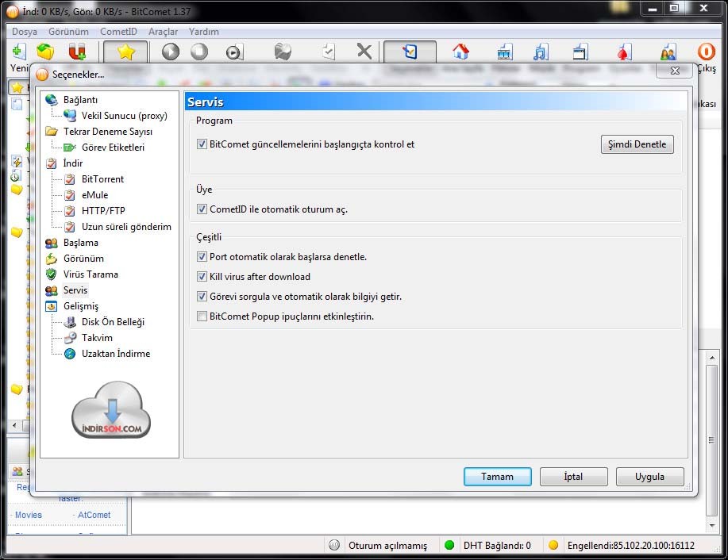Toggle CometID ile otomatik oturum aç
Screen dimensions: 728x560
(202, 209)
